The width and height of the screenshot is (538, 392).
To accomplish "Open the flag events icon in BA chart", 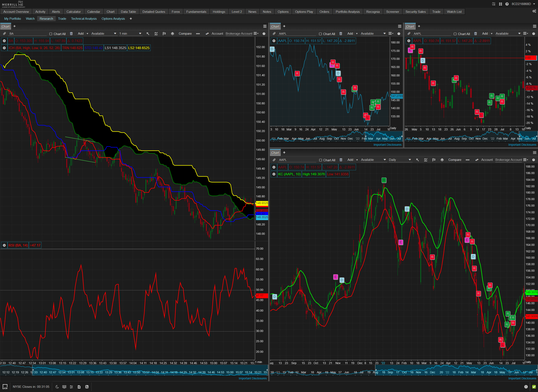I will point(164,34).
